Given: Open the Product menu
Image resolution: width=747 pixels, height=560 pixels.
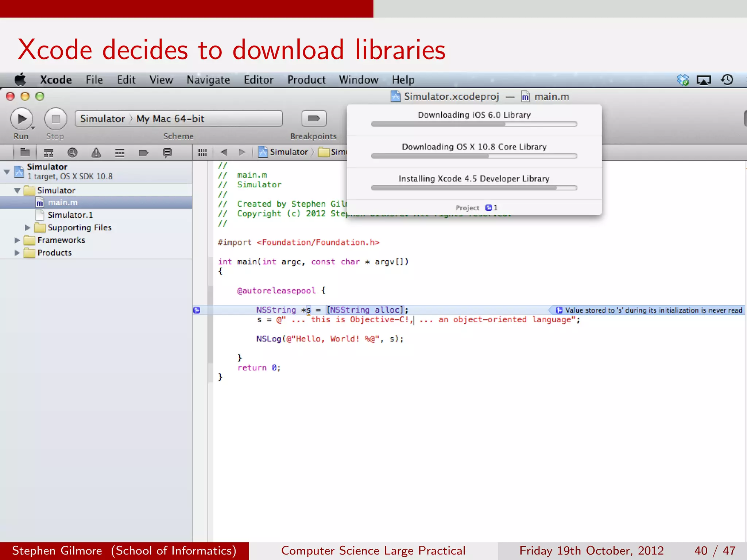Looking at the screenshot, I should (x=306, y=79).
